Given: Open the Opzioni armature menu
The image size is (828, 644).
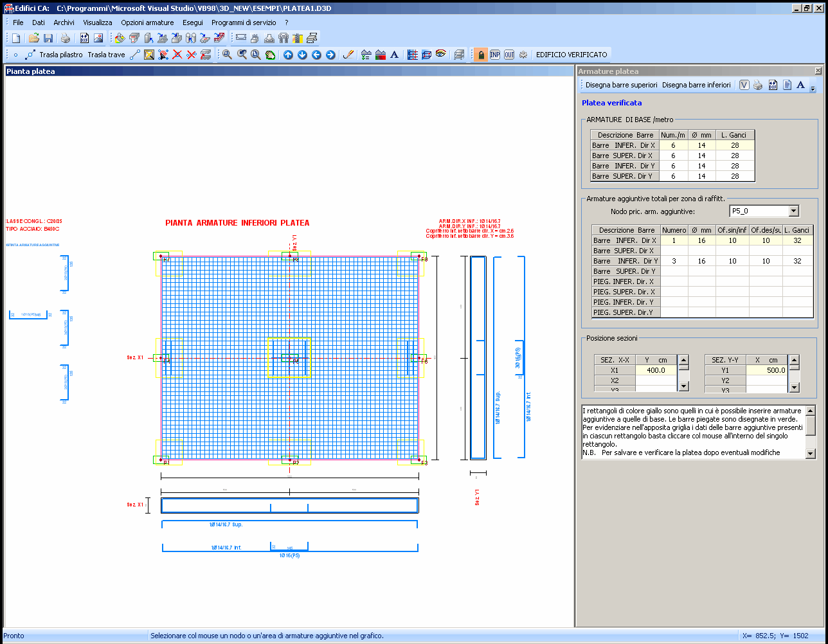Looking at the screenshot, I should click(147, 22).
